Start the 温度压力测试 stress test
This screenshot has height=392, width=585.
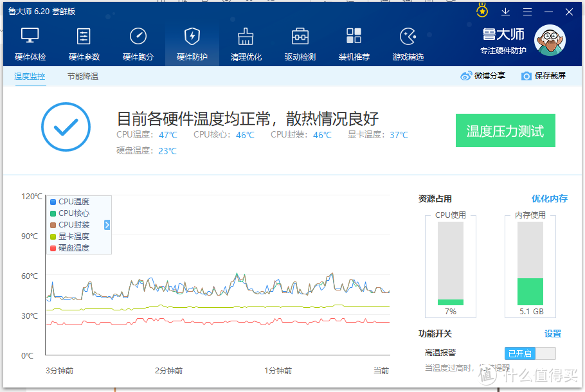505,130
